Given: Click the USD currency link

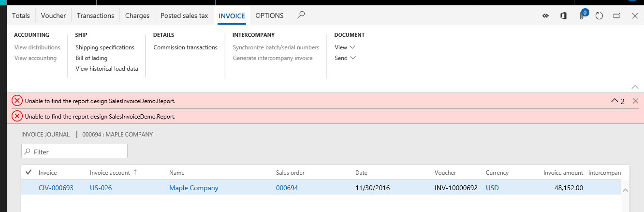Looking at the screenshot, I should tap(492, 188).
